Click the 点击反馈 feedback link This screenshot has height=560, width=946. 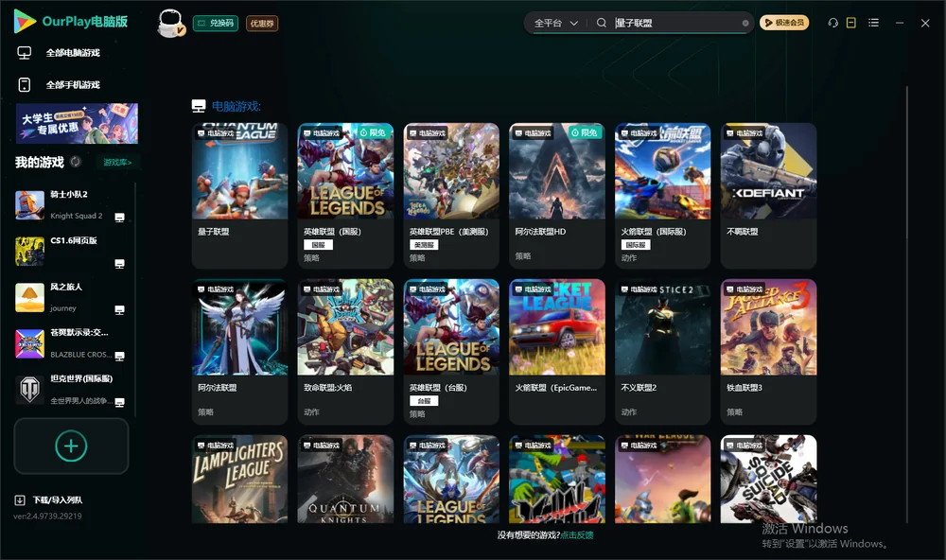point(577,535)
